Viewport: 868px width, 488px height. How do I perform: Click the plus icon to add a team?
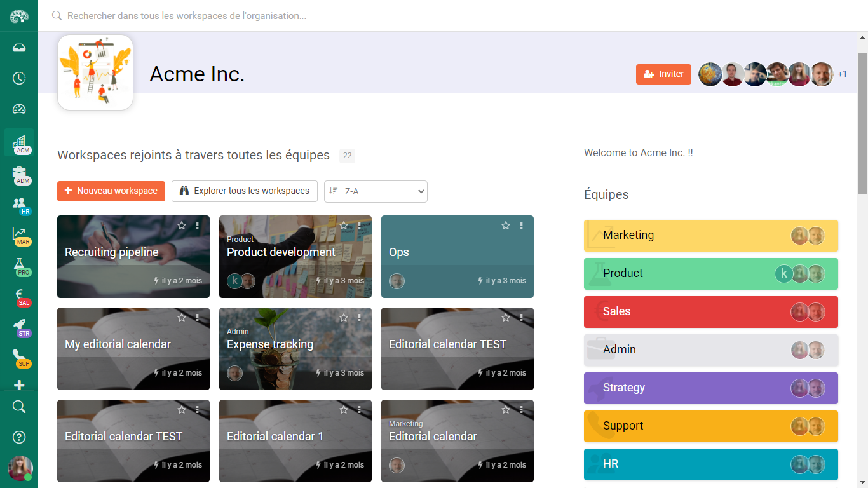point(19,385)
